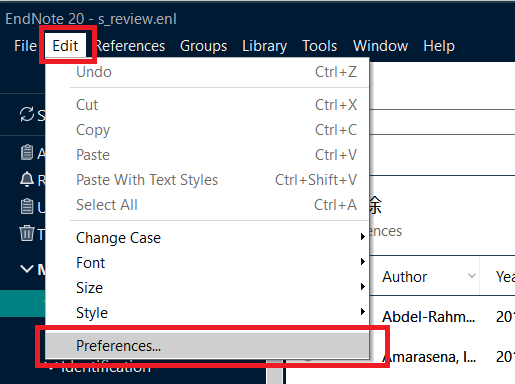This screenshot has height=384, width=515.
Task: Open the Help menu
Action: [439, 46]
